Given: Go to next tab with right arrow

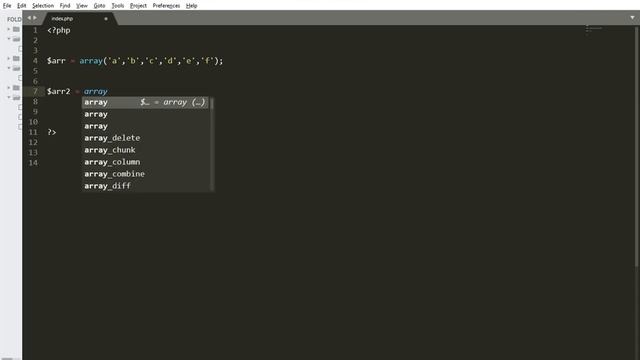Looking at the screenshot, I should (35, 18).
